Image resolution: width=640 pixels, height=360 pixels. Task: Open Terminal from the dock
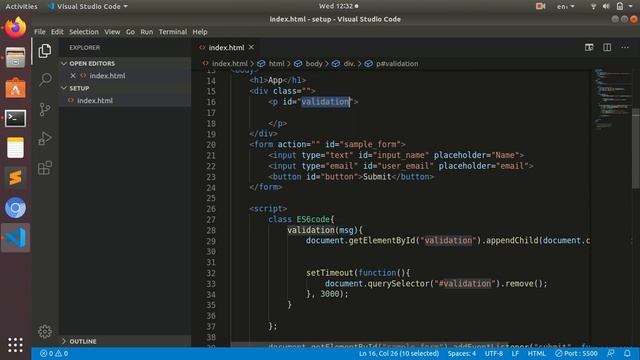click(x=16, y=118)
